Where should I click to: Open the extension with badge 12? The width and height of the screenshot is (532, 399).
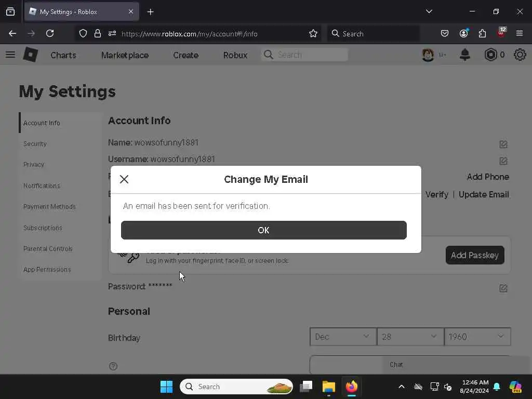[x=501, y=33]
